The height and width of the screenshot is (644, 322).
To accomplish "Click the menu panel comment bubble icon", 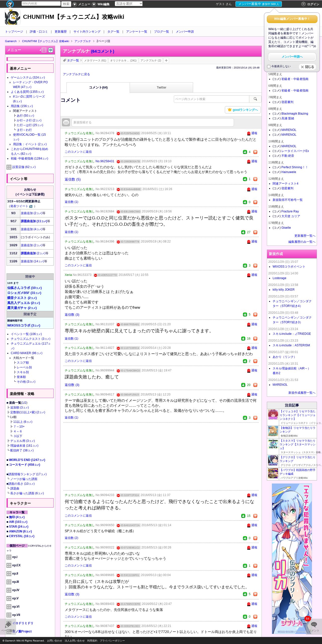I will pyautogui.click(x=51, y=50).
